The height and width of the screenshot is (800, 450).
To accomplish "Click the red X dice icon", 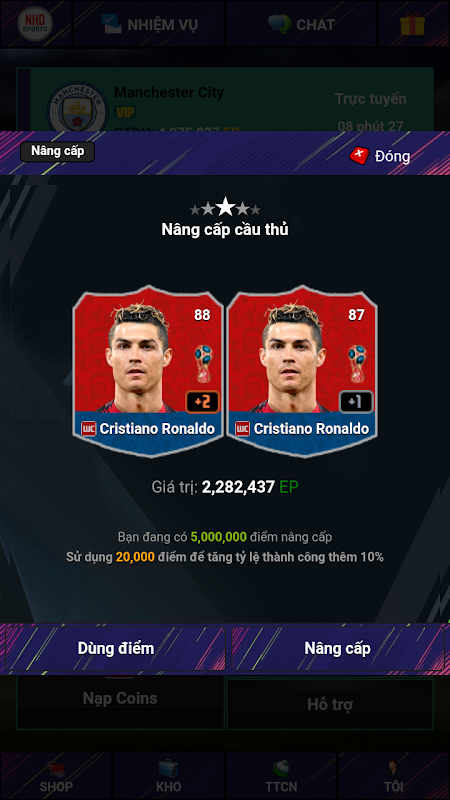I will point(359,155).
